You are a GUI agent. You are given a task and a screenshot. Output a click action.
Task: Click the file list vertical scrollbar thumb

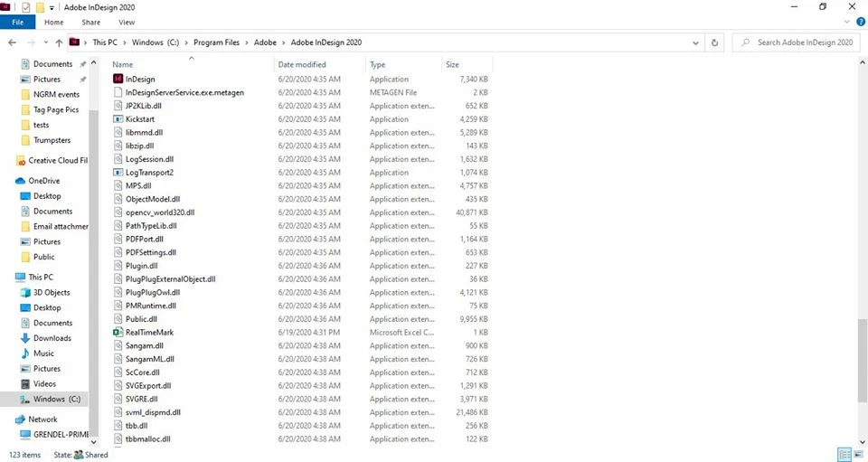pyautogui.click(x=863, y=360)
